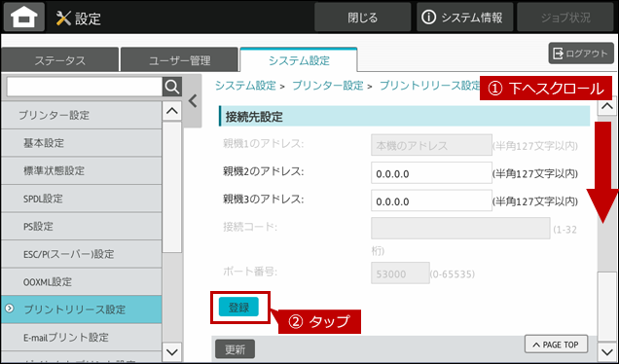Click the ログアウト button
This screenshot has height=364, width=619.
coord(581,54)
